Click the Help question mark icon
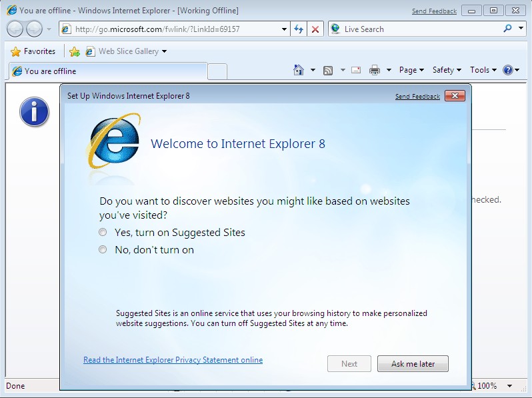This screenshot has height=398, width=532. [508, 70]
